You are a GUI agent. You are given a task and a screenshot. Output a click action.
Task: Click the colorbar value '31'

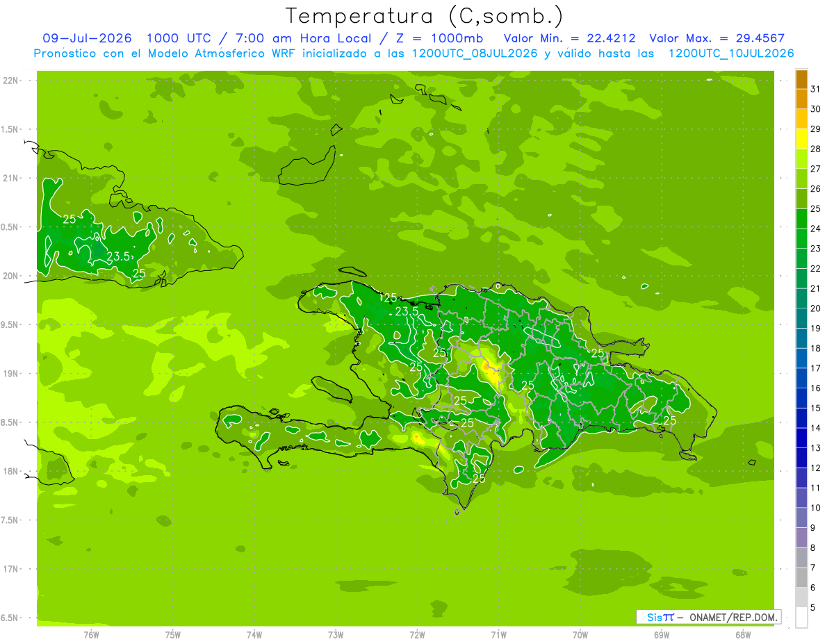coord(816,89)
